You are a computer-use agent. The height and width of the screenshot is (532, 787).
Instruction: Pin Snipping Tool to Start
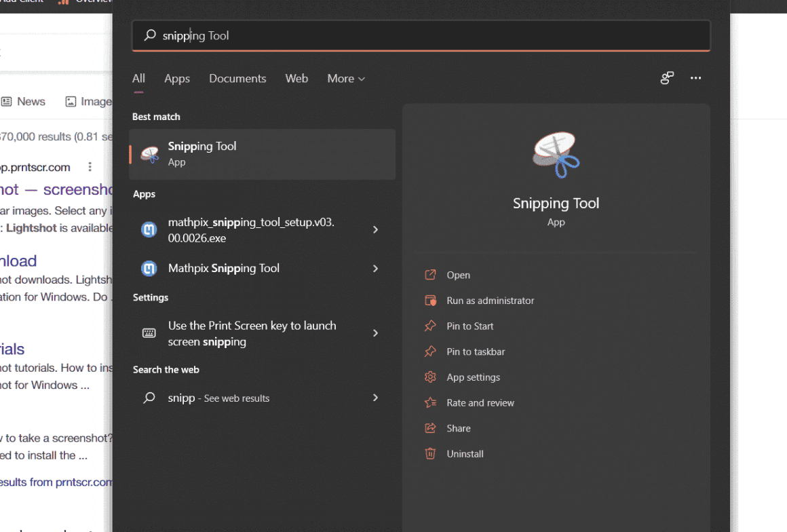point(472,326)
